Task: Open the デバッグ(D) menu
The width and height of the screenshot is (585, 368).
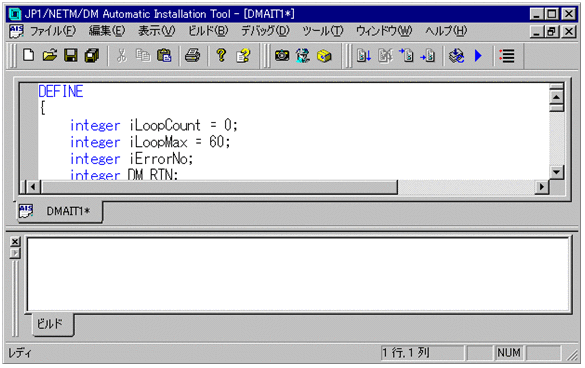Action: pos(265,31)
